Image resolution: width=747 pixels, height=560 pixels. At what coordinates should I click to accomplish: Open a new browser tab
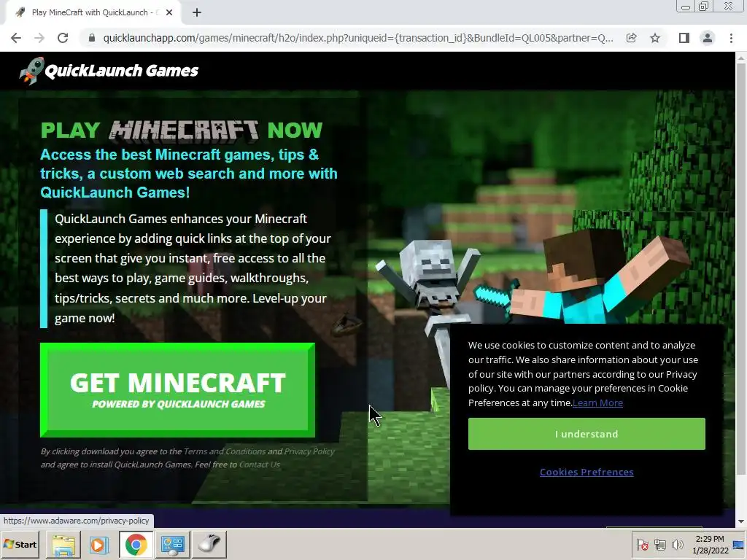pos(197,13)
